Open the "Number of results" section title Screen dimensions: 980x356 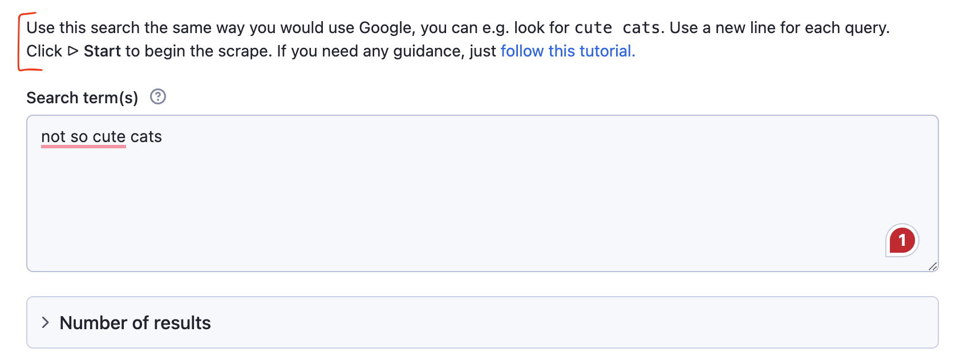point(135,323)
